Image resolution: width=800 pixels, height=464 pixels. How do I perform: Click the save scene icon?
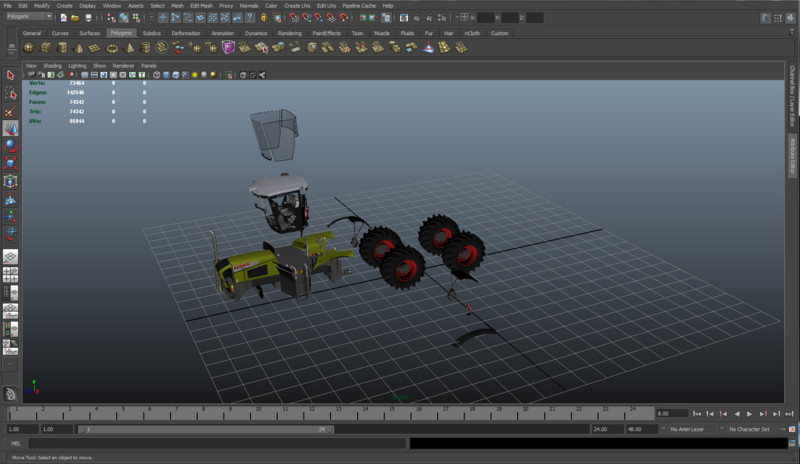(90, 17)
